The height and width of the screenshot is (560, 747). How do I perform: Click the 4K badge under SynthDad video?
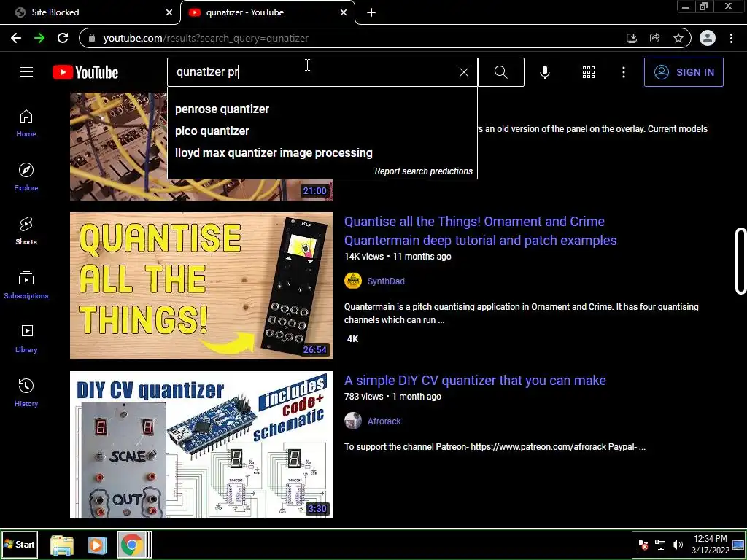[x=352, y=339]
